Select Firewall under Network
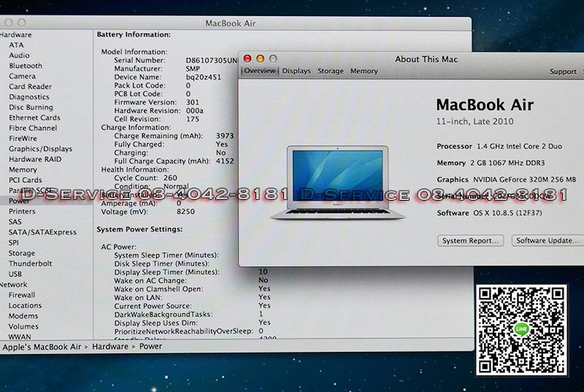Screen dimensions: 584x392 coord(22,294)
